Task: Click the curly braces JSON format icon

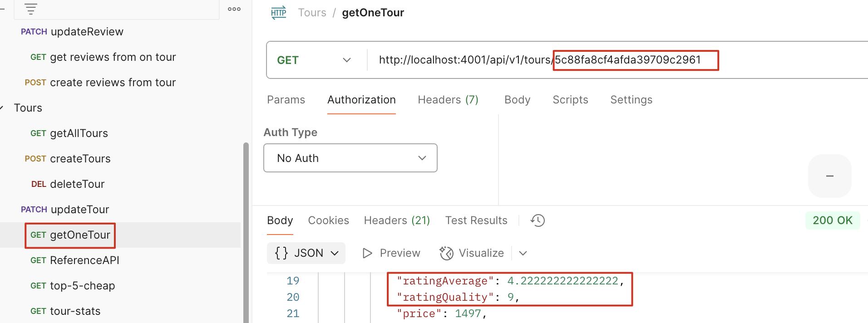Action: [281, 253]
